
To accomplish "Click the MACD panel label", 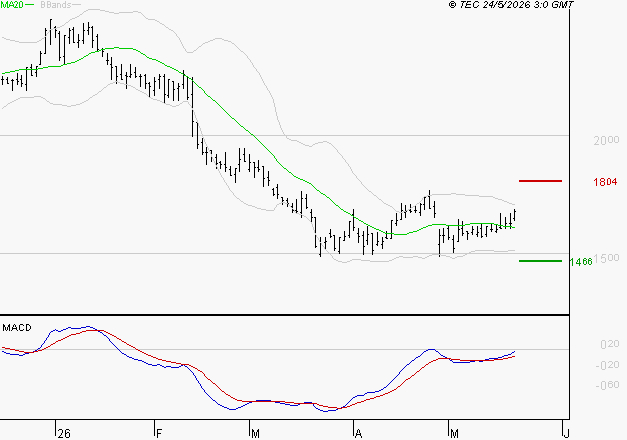I will (17, 328).
